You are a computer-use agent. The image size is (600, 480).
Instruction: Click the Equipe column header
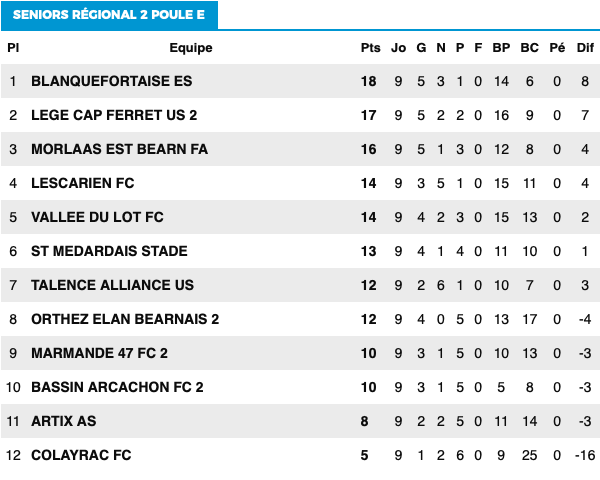(x=191, y=48)
